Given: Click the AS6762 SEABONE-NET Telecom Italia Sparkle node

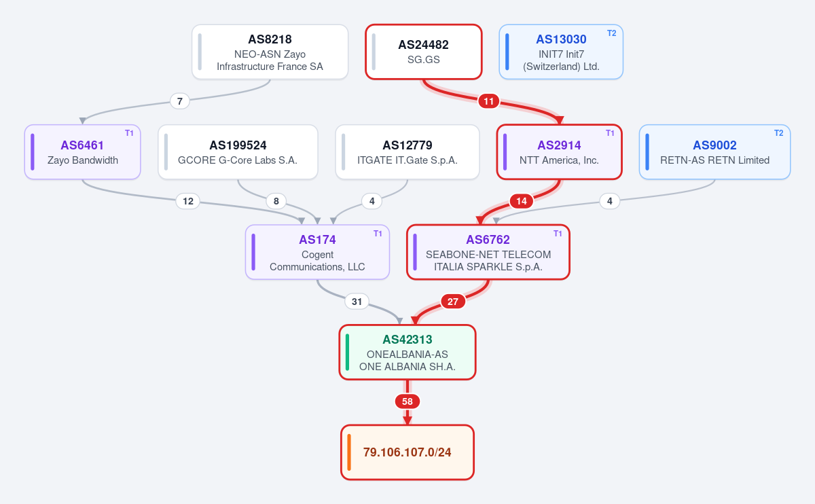Looking at the screenshot, I should (488, 252).
